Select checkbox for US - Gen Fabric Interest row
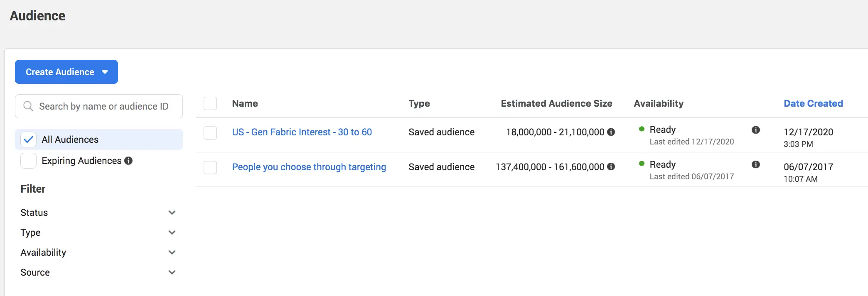This screenshot has height=296, width=868. coord(210,133)
